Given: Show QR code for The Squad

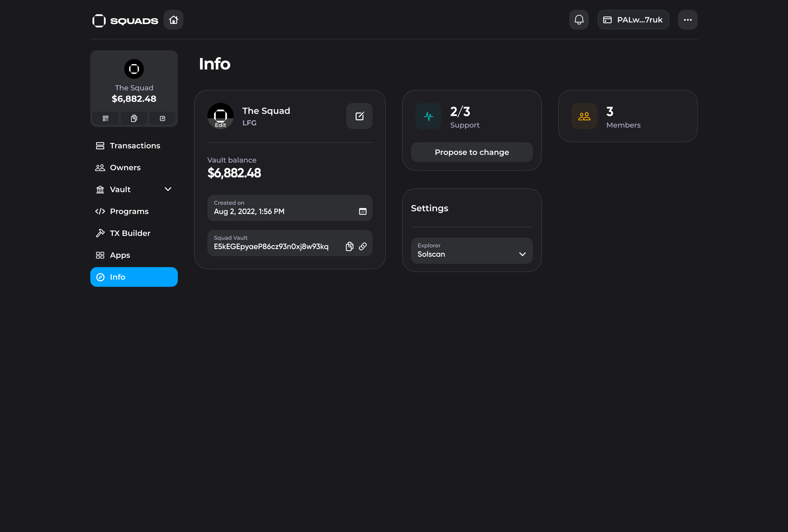Looking at the screenshot, I should pos(105,118).
